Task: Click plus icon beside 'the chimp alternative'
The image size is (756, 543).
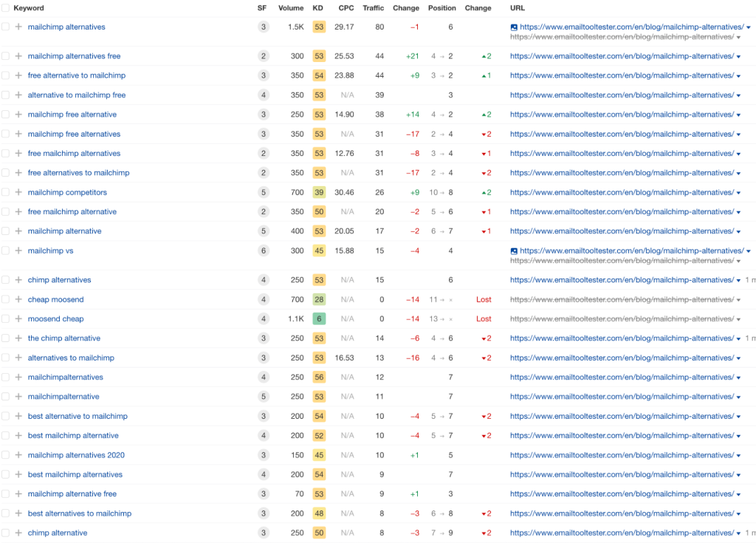Action: [18, 338]
